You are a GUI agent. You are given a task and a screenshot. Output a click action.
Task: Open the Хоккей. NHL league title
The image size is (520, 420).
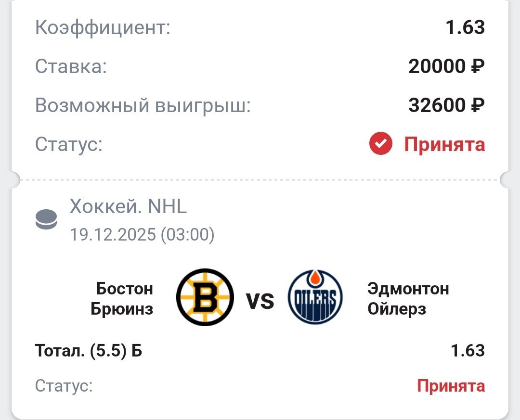[128, 207]
